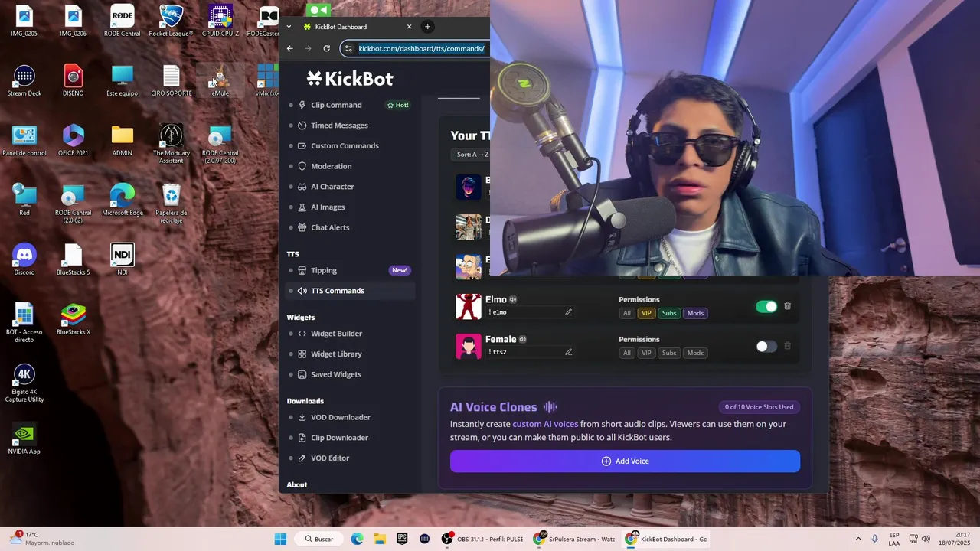Go to the Moderation page

click(x=331, y=166)
